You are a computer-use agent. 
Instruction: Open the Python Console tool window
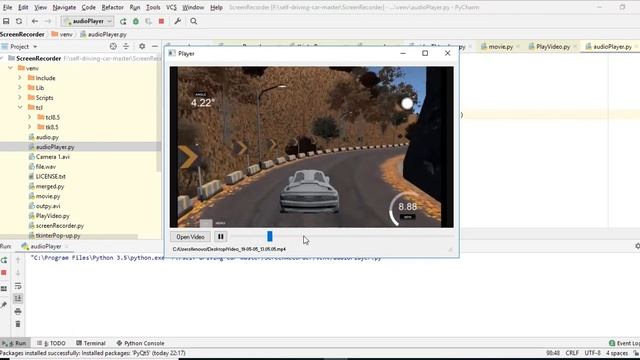pos(140,343)
